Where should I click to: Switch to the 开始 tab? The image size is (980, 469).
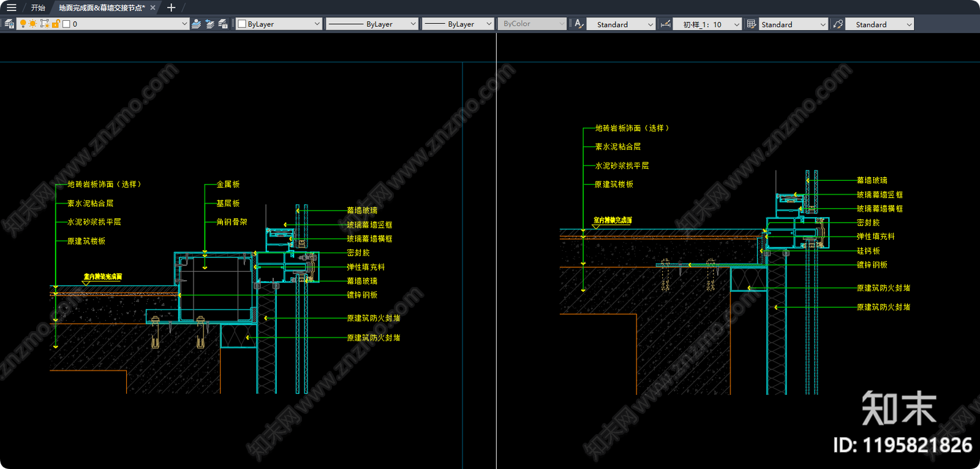tap(38, 7)
